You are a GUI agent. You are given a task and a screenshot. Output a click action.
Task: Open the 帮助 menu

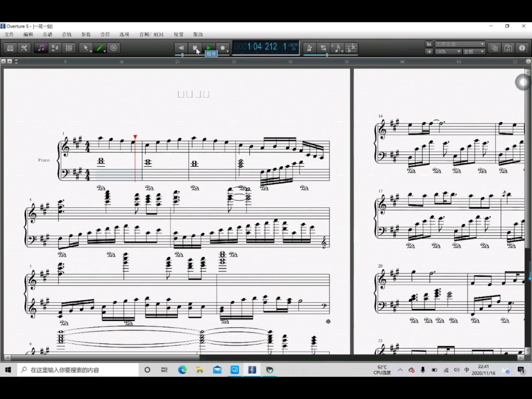pyautogui.click(x=198, y=34)
